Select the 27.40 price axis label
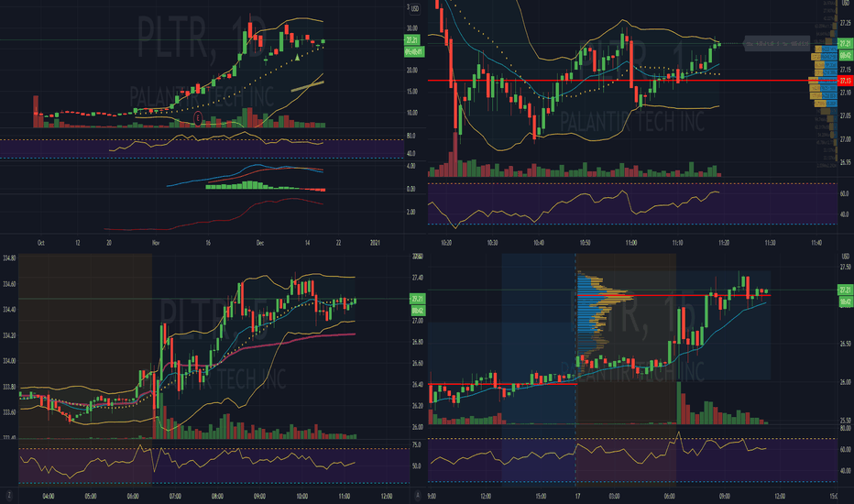 click(x=418, y=278)
